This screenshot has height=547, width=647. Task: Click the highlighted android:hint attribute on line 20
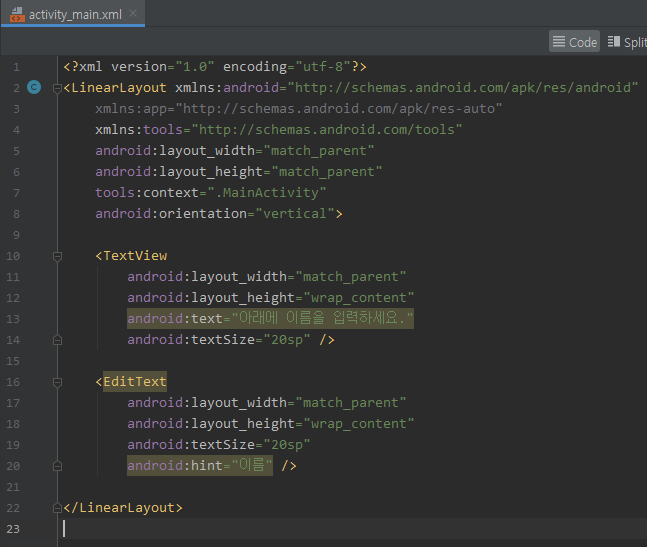click(x=200, y=465)
